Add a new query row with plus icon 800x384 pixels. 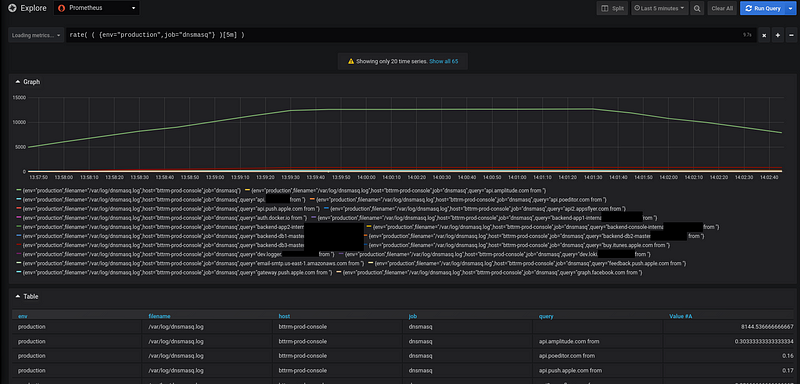coord(778,35)
